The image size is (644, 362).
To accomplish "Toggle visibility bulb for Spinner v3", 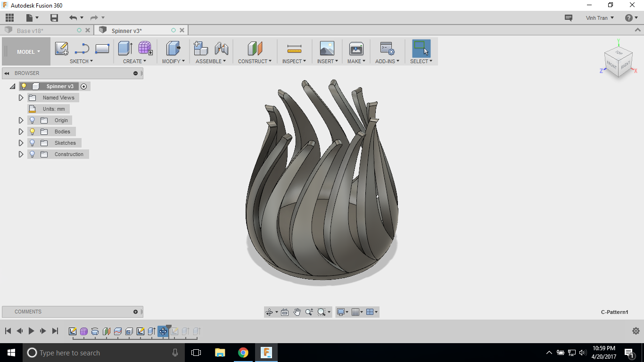I will 24,86.
